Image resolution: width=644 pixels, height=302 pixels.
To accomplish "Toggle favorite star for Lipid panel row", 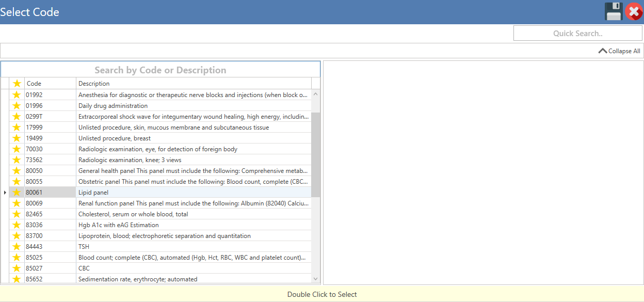I will 17,193.
